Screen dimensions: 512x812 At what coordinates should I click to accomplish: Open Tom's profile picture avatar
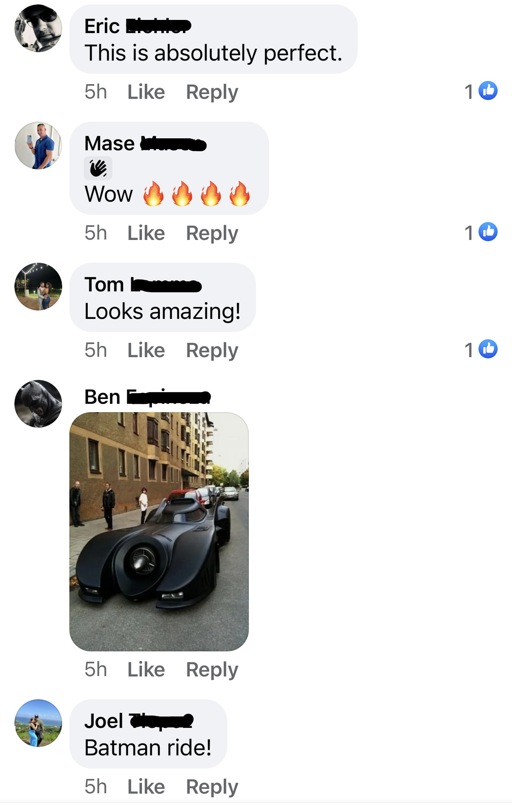38,287
